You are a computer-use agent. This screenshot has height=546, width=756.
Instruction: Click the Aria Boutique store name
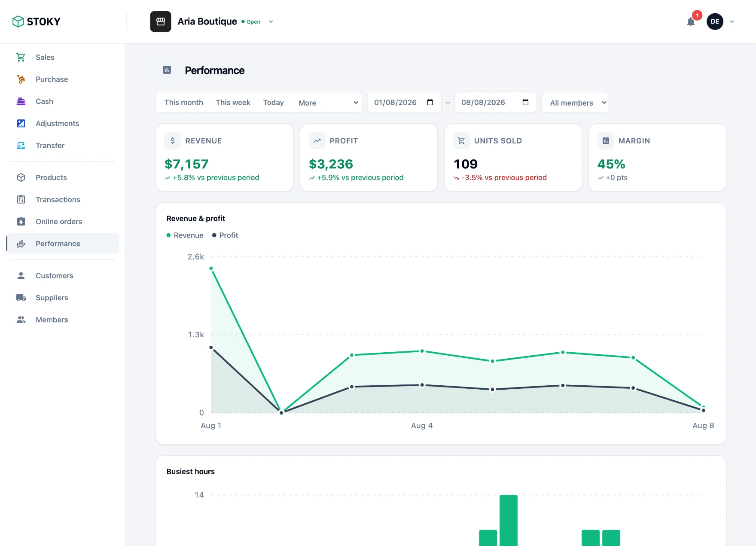pos(207,21)
